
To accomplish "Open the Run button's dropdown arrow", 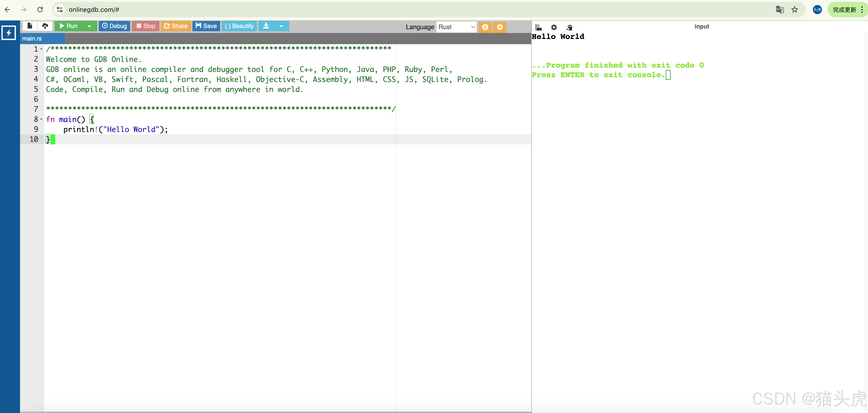I will (x=89, y=26).
